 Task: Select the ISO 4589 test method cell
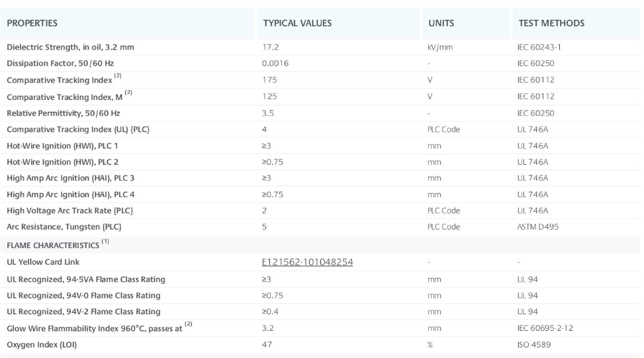[534, 345]
